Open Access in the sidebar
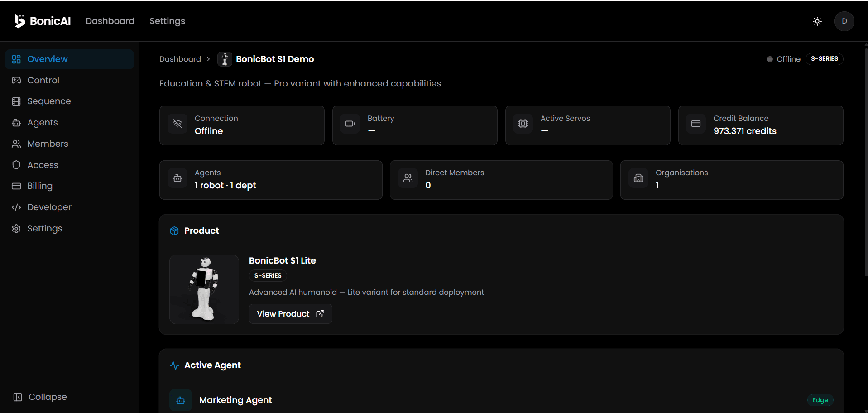 tap(70, 165)
